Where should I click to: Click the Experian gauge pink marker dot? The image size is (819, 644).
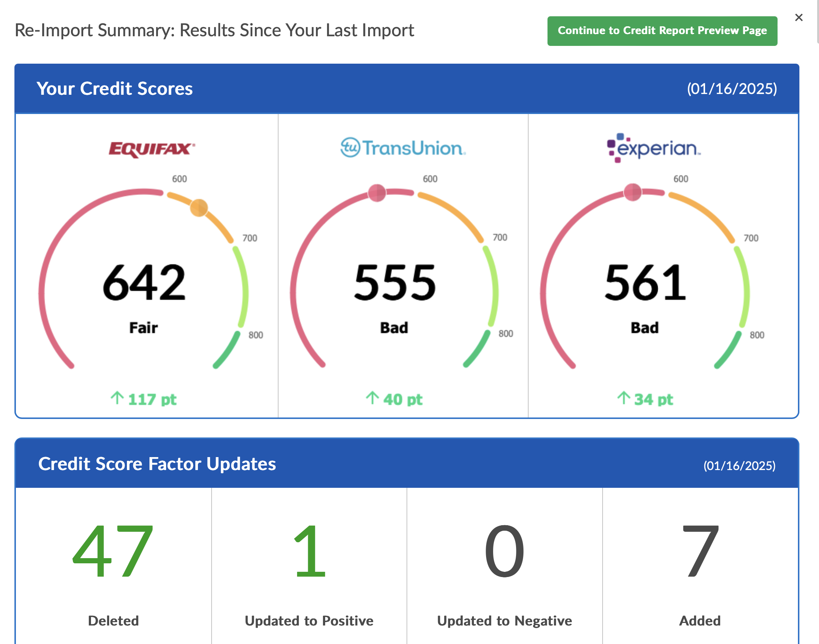[633, 192]
